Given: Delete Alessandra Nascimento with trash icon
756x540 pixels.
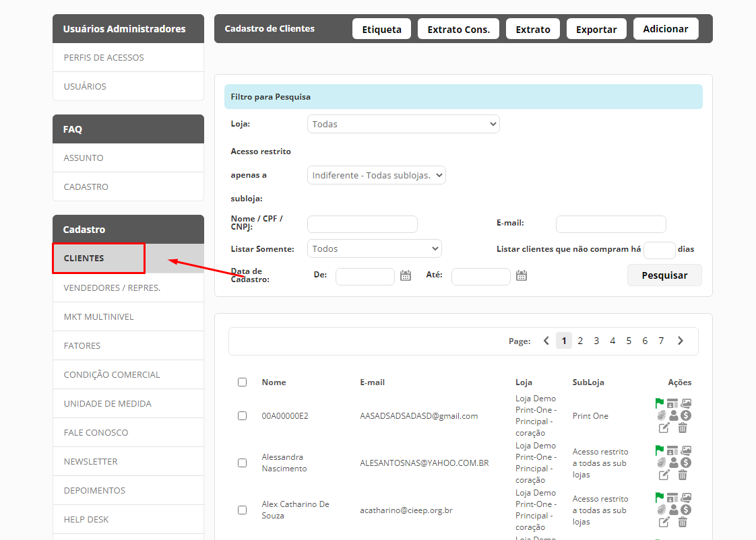Looking at the screenshot, I should (x=683, y=475).
